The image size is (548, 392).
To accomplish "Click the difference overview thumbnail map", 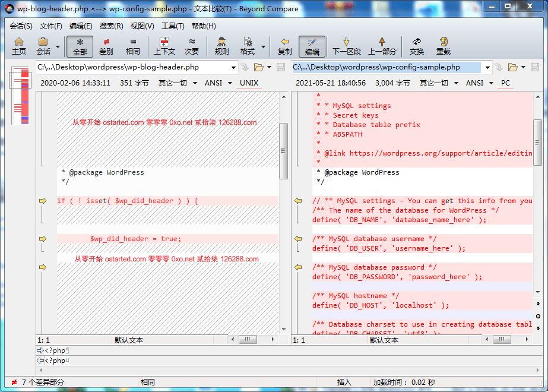I will (x=21, y=95).
